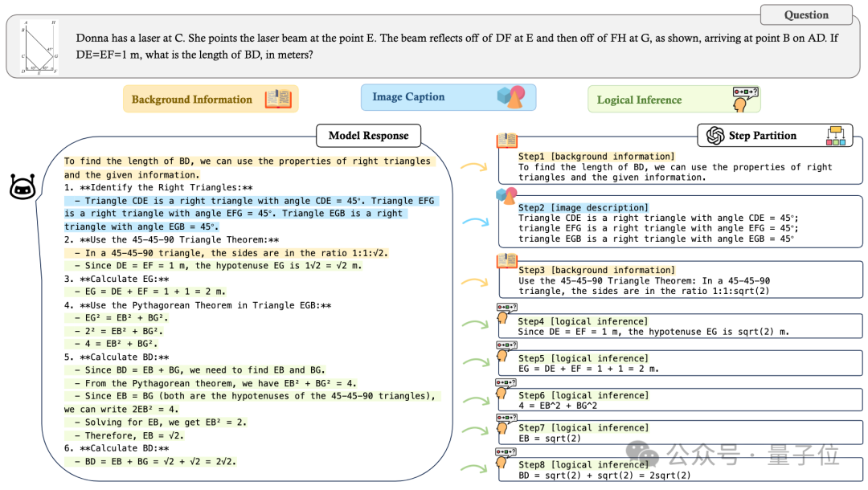This screenshot has width=868, height=490.
Task: Click the shapes icon above Step2
Action: pyautogui.click(x=506, y=195)
